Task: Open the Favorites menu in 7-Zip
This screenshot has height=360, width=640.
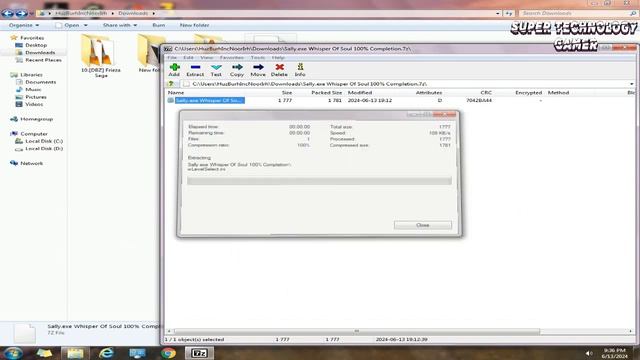Action: tap(231, 58)
